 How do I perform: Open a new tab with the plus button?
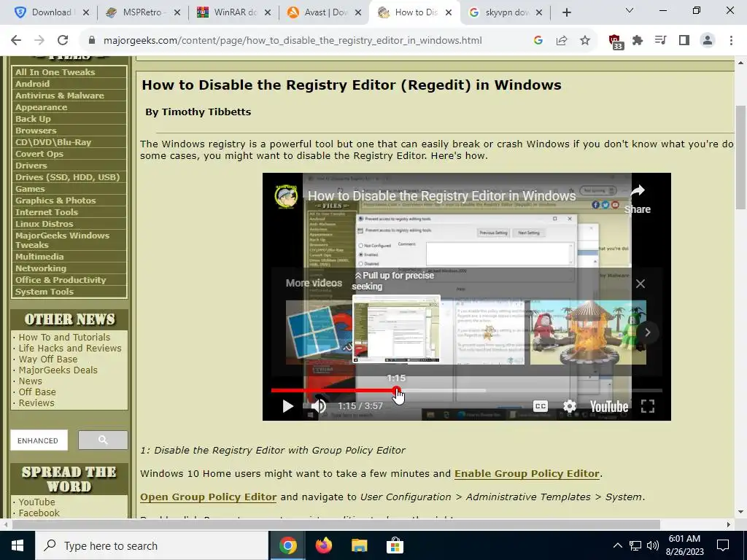(566, 13)
